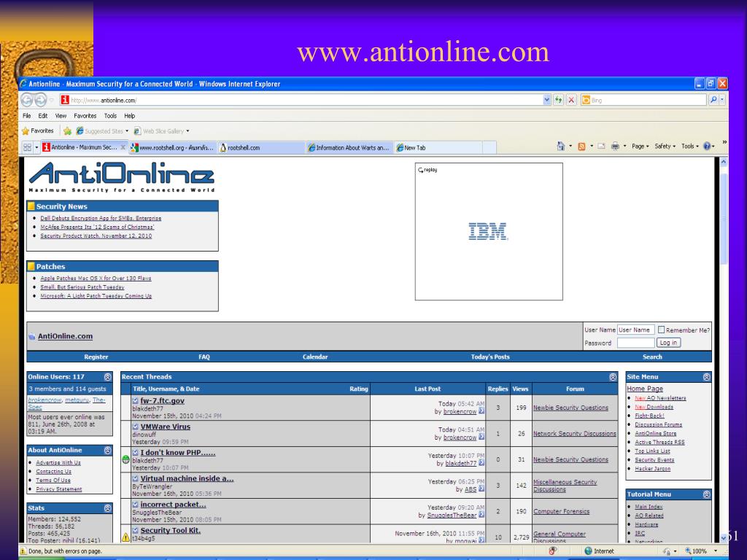This screenshot has height=560, width=747.
Task: Open search provider dropdown arrow
Action: pyautogui.click(x=723, y=100)
